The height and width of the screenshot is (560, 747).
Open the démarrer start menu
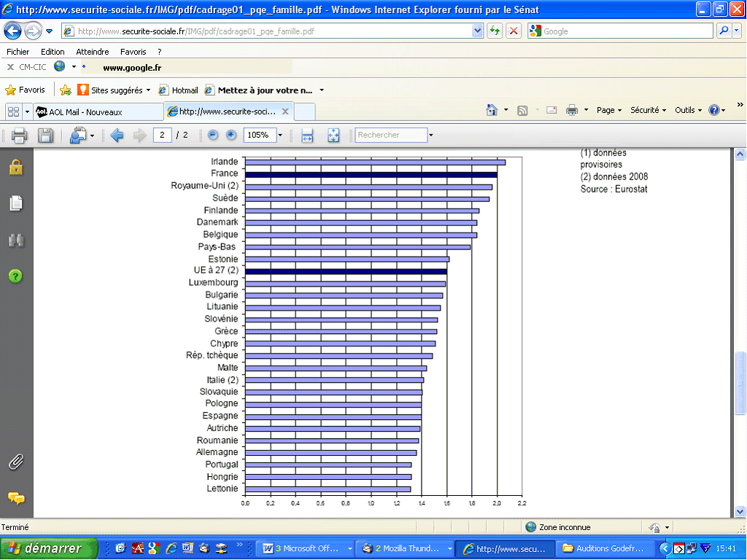(x=50, y=548)
